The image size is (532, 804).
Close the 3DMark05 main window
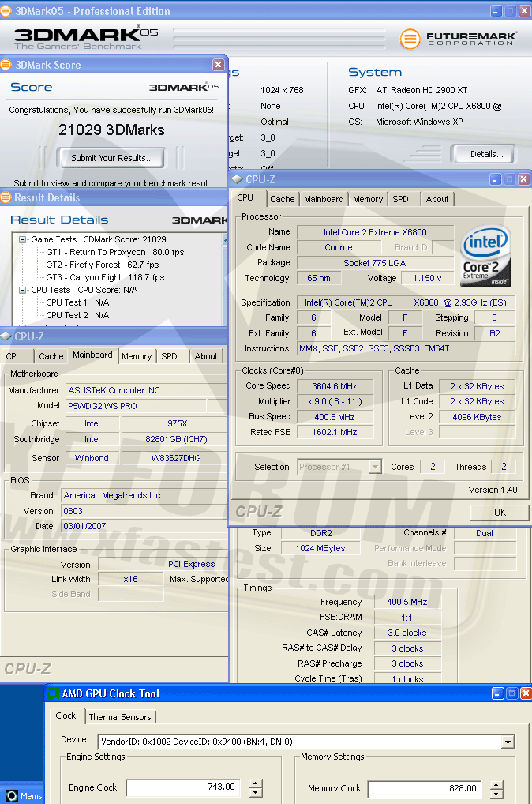click(525, 11)
